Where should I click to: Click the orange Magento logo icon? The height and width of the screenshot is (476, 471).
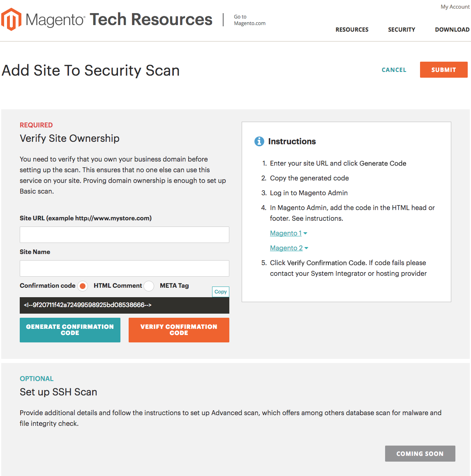[11, 19]
